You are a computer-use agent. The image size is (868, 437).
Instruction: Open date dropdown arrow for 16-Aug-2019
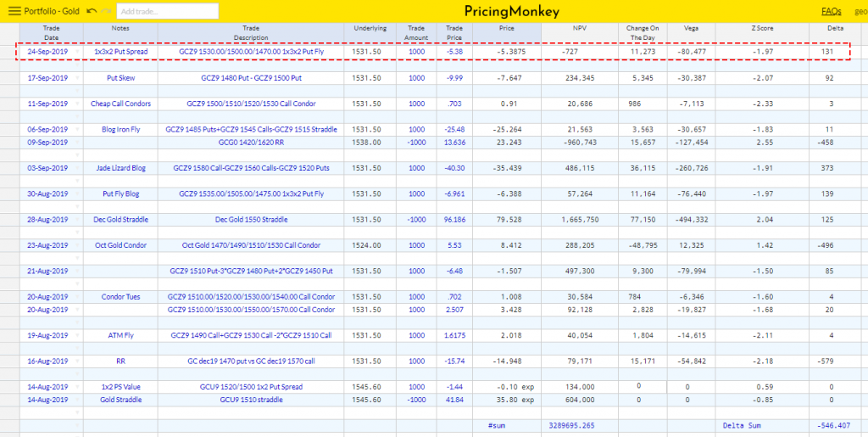click(x=77, y=361)
